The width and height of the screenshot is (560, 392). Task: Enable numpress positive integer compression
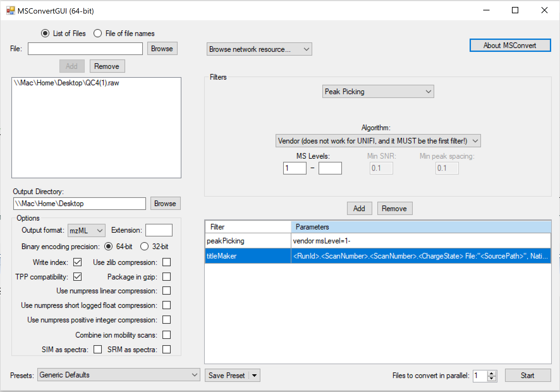[167, 320]
